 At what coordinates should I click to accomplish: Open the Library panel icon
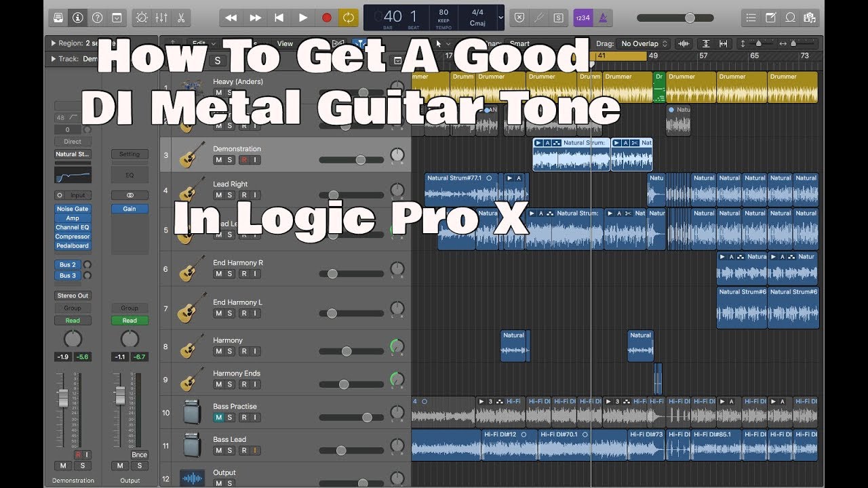59,18
